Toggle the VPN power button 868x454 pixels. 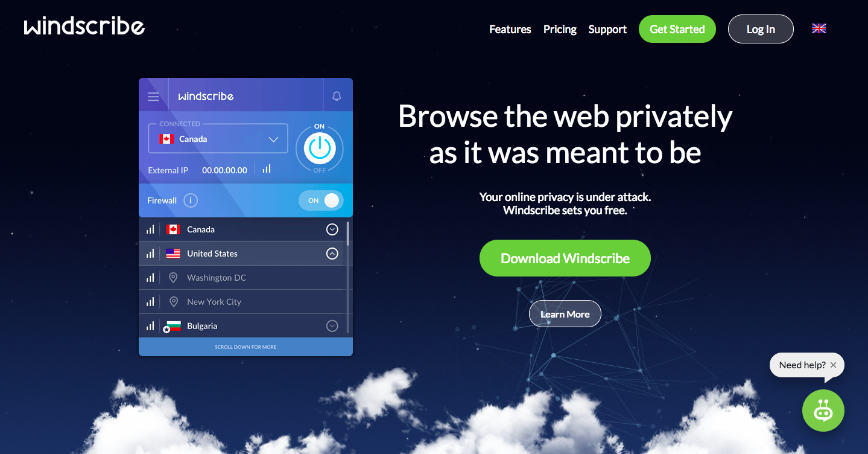coord(319,149)
